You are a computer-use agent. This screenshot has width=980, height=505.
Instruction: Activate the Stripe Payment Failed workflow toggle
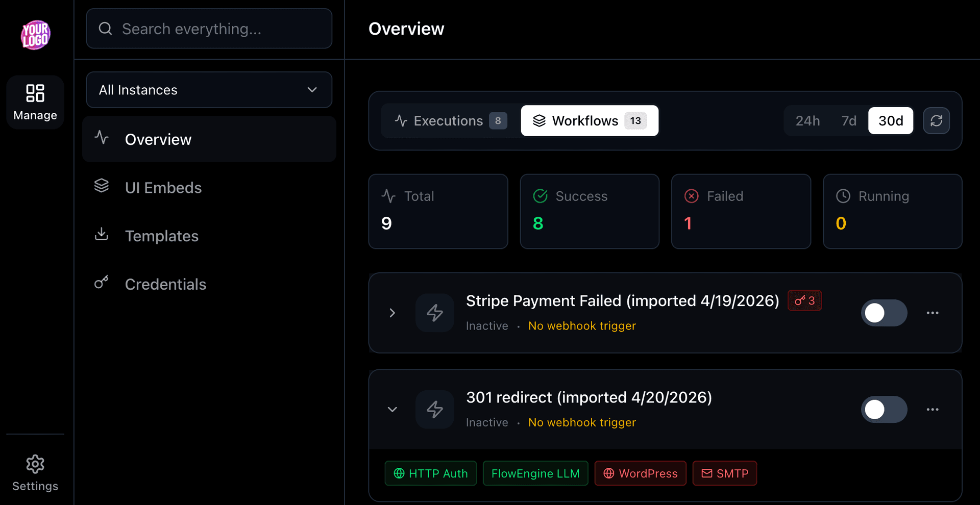[884, 313]
